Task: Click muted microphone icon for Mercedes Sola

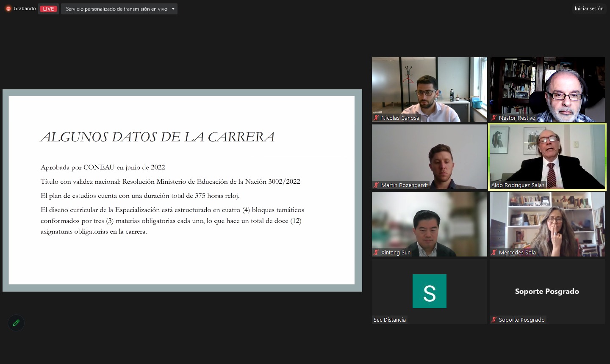Action: [494, 252]
